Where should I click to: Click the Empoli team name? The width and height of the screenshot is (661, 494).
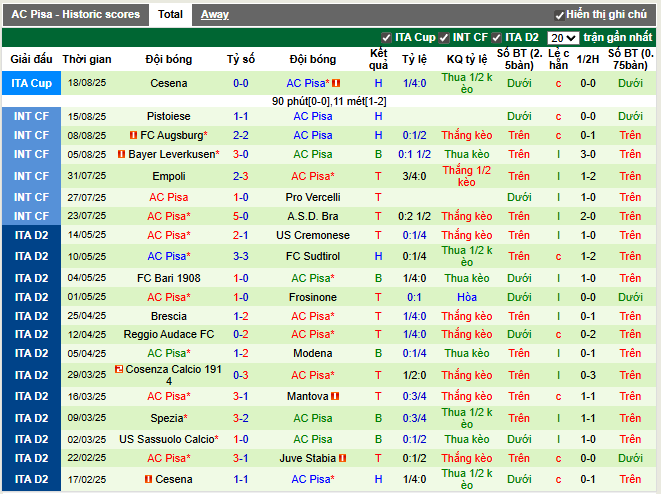pos(169,176)
